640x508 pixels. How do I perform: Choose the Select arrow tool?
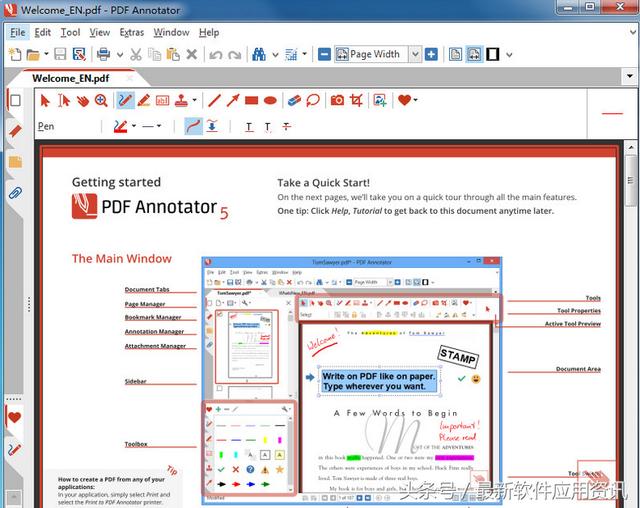(x=45, y=100)
